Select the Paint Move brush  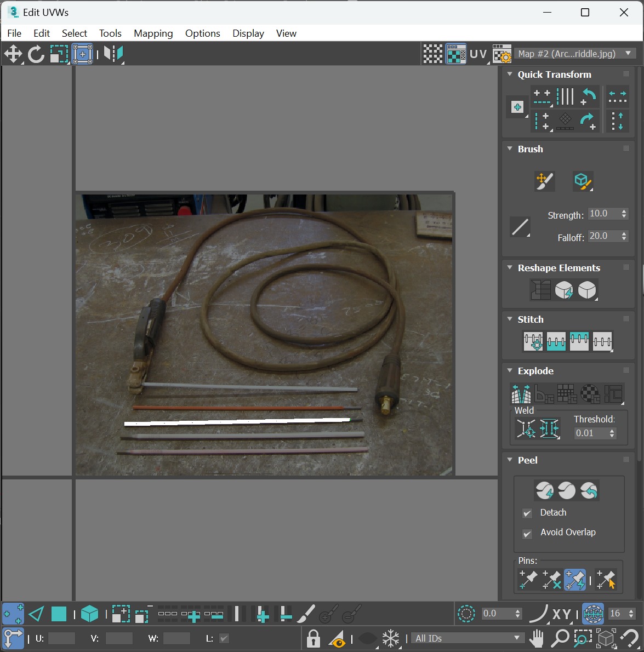544,181
